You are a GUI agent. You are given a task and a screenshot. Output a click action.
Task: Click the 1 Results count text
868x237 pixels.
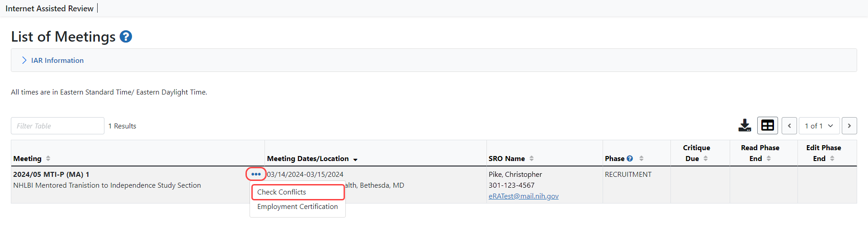click(122, 126)
